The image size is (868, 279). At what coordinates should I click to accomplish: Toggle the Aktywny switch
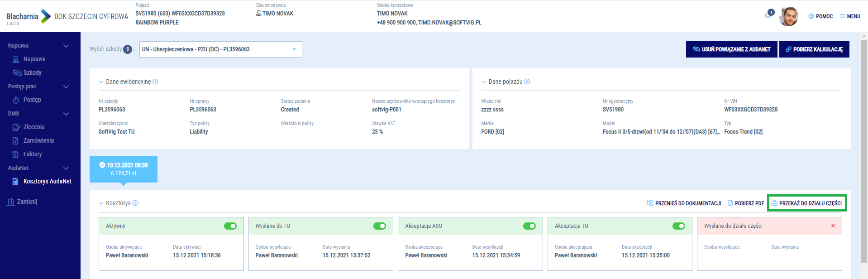(230, 226)
